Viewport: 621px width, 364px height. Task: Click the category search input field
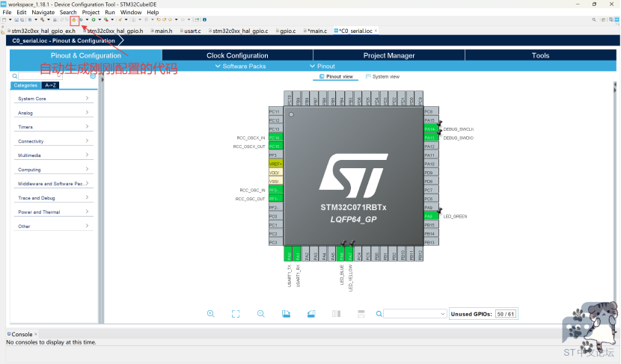(40, 76)
